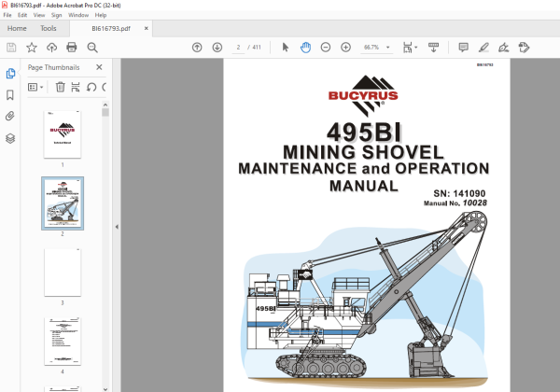Open the Window menu

pyautogui.click(x=78, y=15)
